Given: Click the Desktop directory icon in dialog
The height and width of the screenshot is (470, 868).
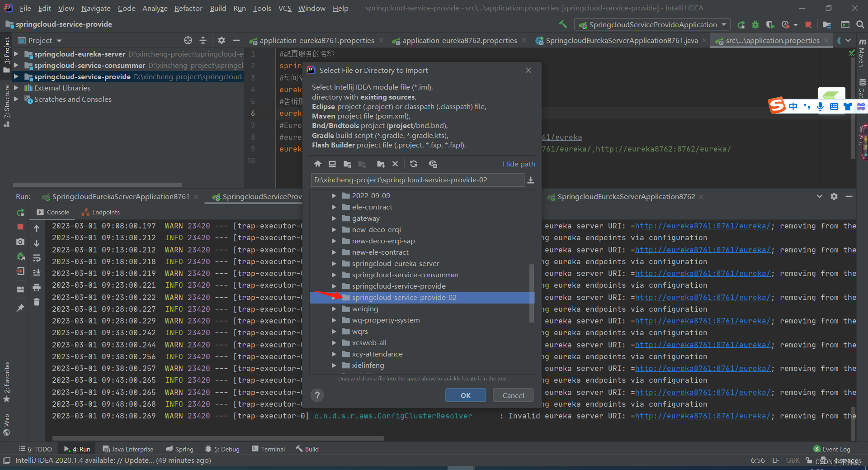Looking at the screenshot, I should tap(332, 164).
